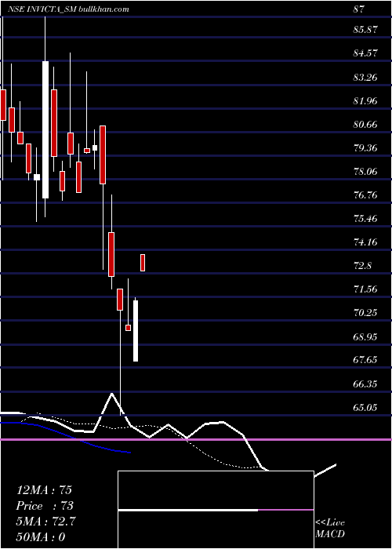Click the magenta horizontal baseline
The height and width of the screenshot is (549, 392).
click(196, 439)
